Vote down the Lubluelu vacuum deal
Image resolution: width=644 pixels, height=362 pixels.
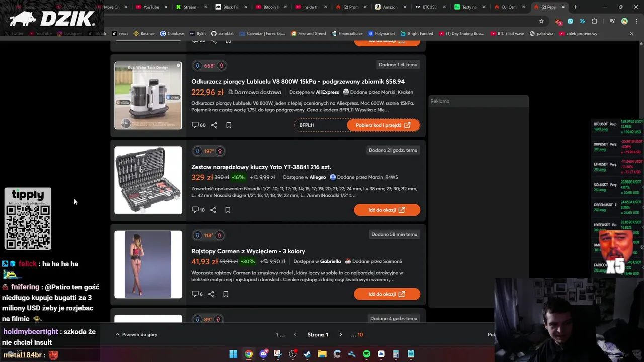click(197, 66)
